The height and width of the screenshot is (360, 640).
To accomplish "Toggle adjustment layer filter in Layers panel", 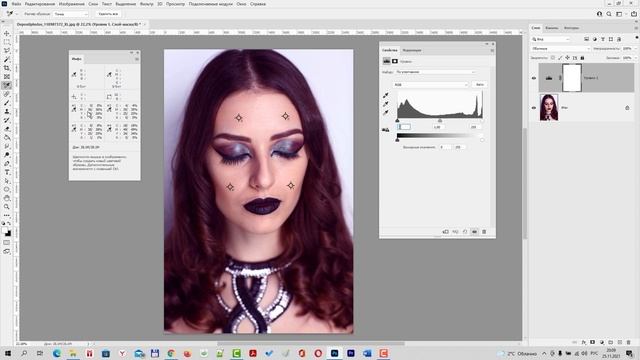I will [x=595, y=39].
